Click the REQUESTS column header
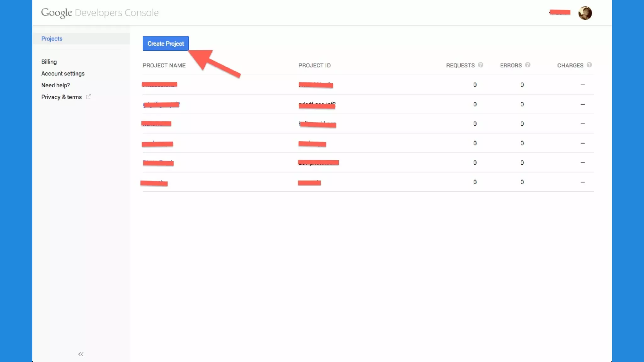The height and width of the screenshot is (362, 644). [460, 65]
